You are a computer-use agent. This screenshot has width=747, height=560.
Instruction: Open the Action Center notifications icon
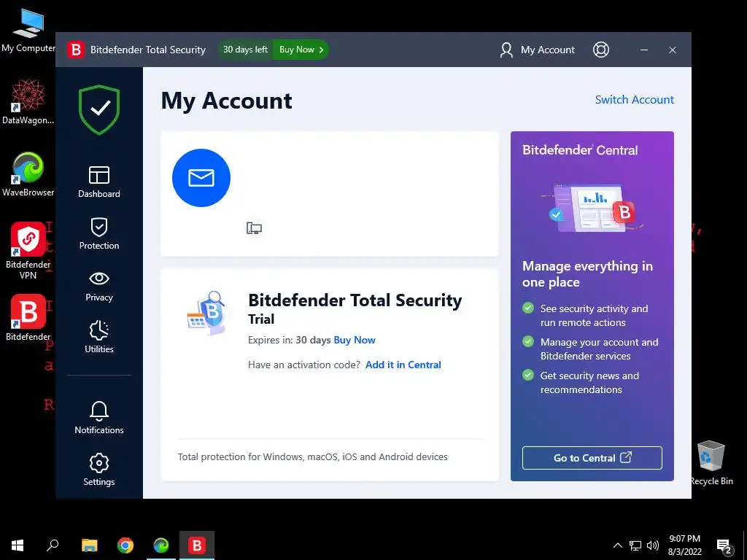click(724, 546)
